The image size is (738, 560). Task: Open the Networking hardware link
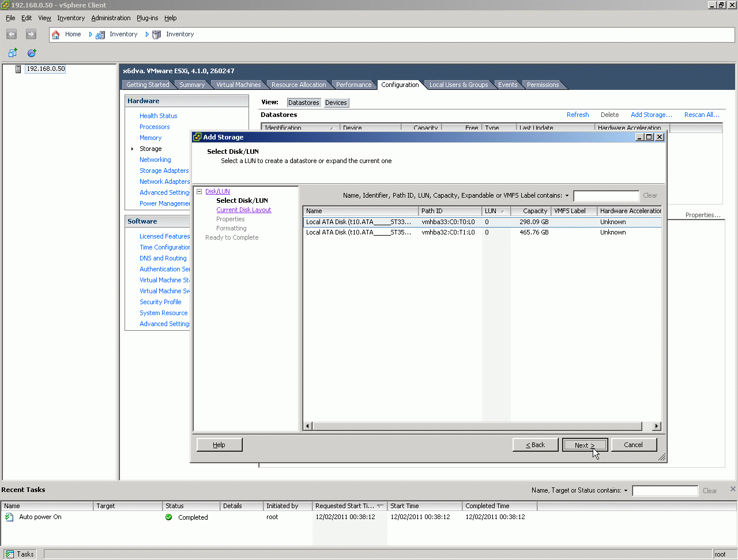coord(155,160)
